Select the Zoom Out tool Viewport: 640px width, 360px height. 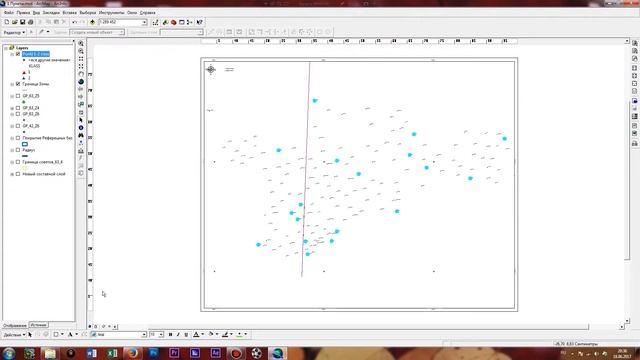(x=81, y=51)
